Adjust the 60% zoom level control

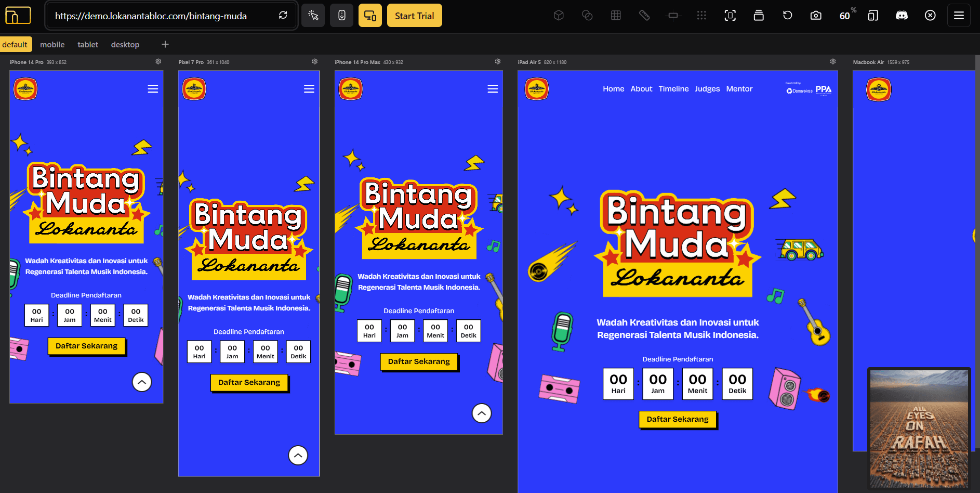[846, 16]
